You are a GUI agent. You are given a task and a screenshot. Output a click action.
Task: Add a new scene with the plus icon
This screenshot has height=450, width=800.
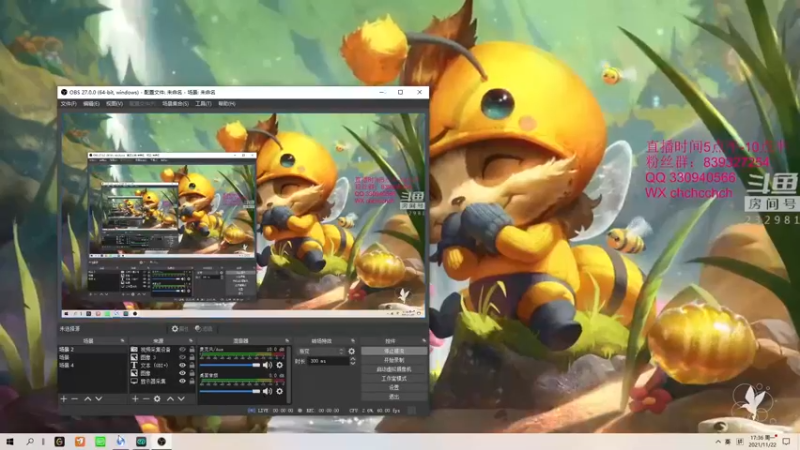[x=64, y=398]
